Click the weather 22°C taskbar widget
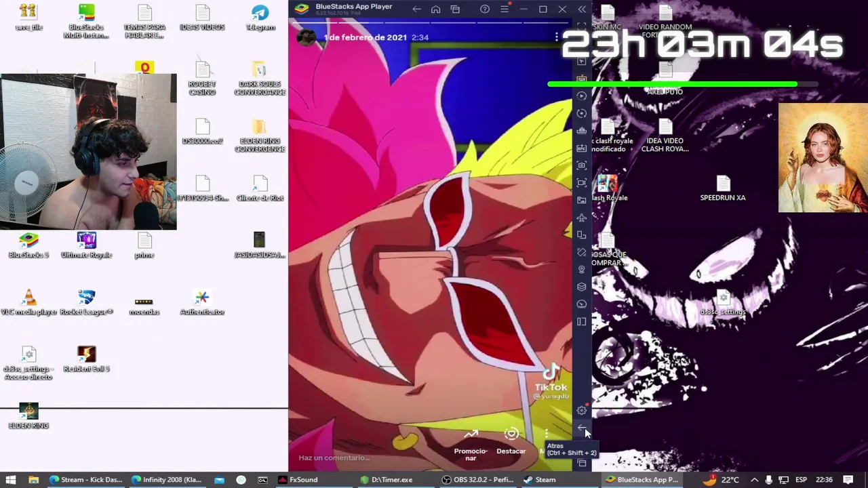The width and height of the screenshot is (868, 488). coord(722,480)
